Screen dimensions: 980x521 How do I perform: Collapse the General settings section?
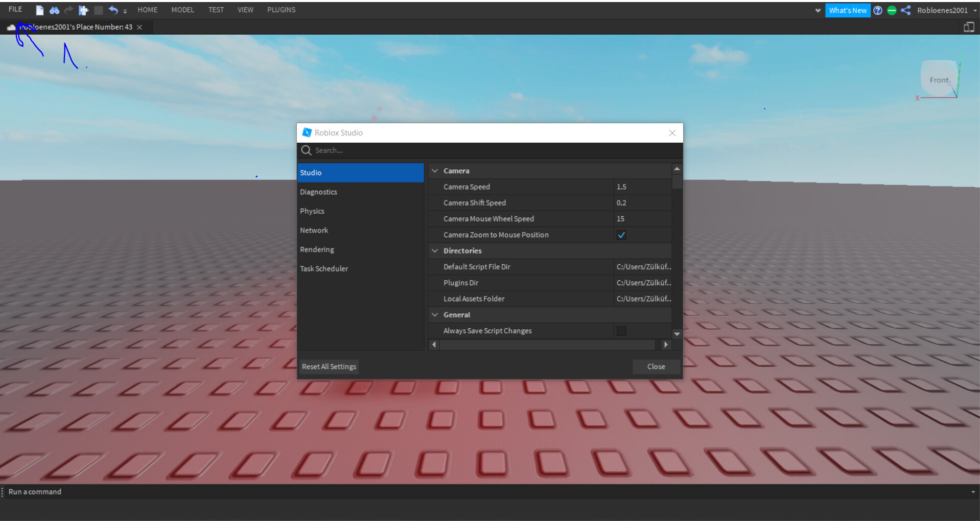(x=435, y=315)
